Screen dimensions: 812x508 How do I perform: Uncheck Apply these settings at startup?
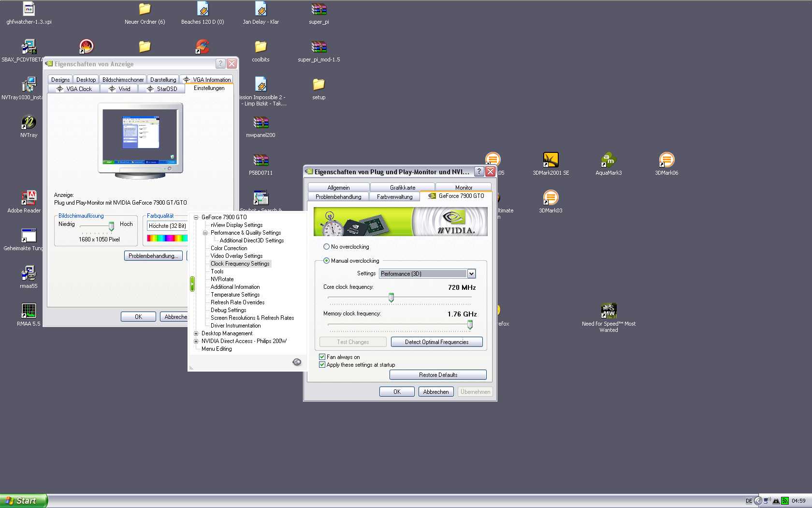click(322, 365)
